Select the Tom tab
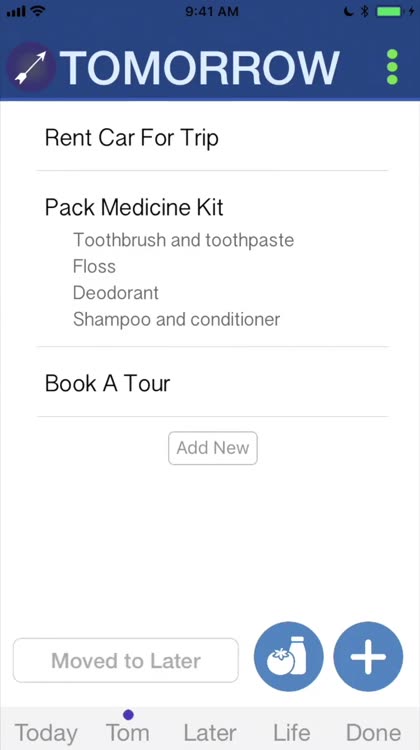The image size is (420, 750). click(128, 732)
